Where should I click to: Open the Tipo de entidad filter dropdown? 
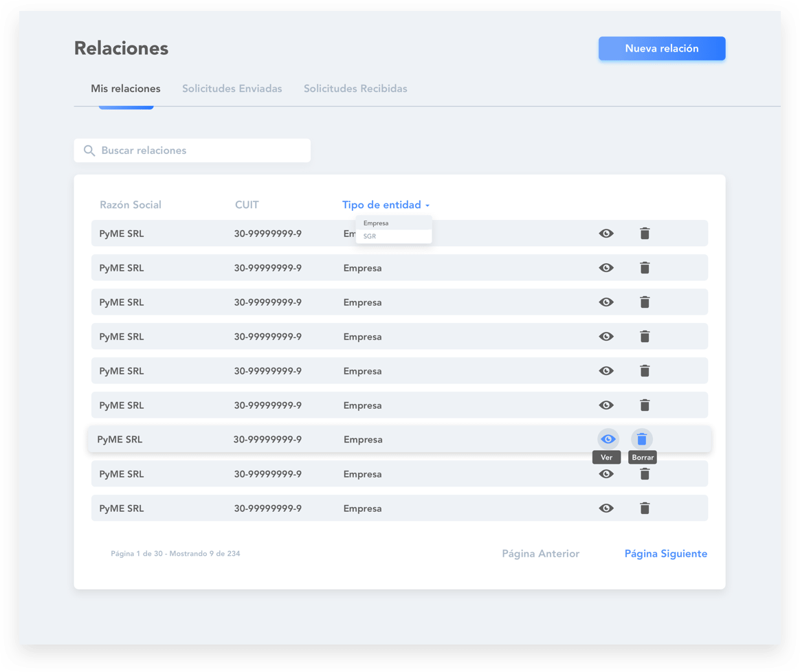tap(386, 205)
